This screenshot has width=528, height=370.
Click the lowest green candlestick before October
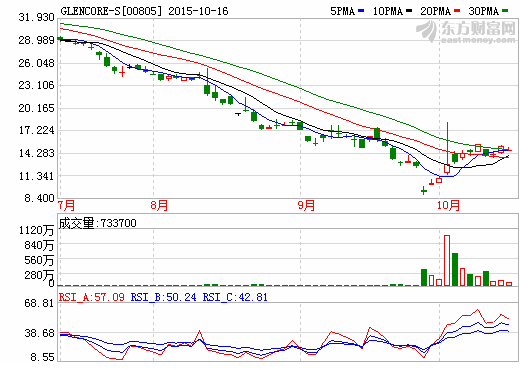click(424, 191)
